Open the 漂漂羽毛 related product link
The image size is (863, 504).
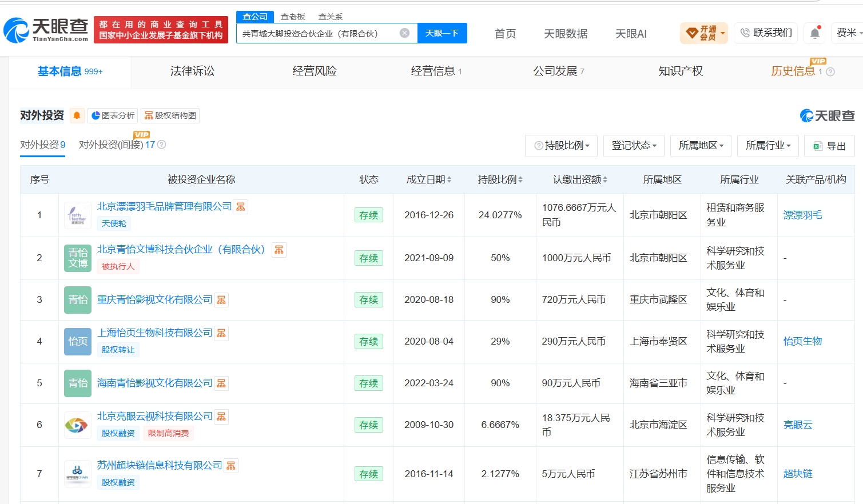[803, 215]
